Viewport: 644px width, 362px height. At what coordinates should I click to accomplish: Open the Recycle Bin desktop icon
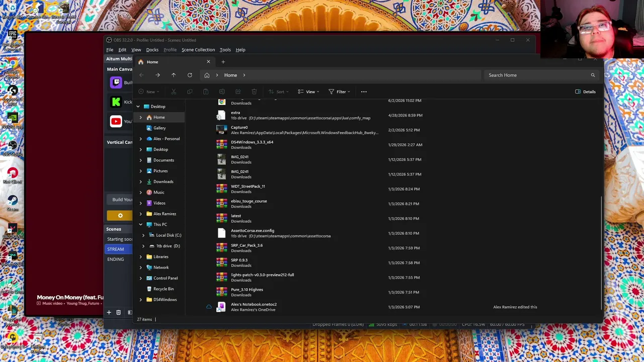13,11
